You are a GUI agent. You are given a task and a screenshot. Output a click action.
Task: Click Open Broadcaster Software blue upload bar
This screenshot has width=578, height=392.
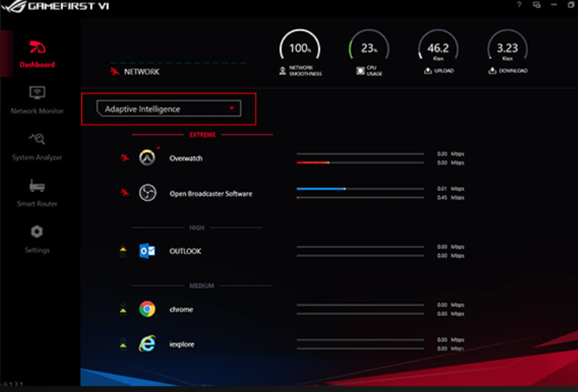360,189
